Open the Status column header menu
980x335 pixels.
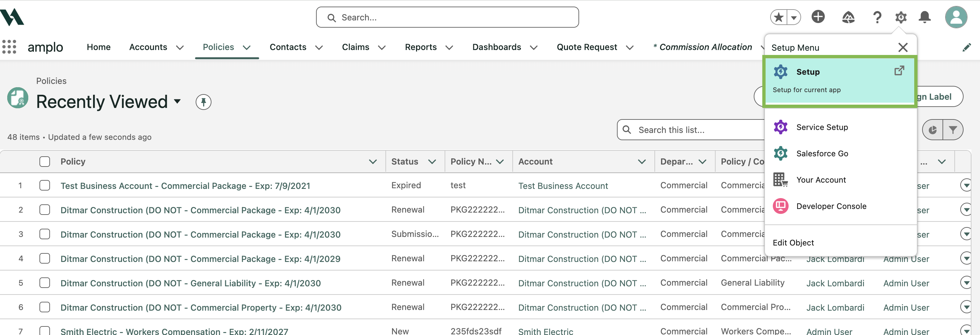432,161
